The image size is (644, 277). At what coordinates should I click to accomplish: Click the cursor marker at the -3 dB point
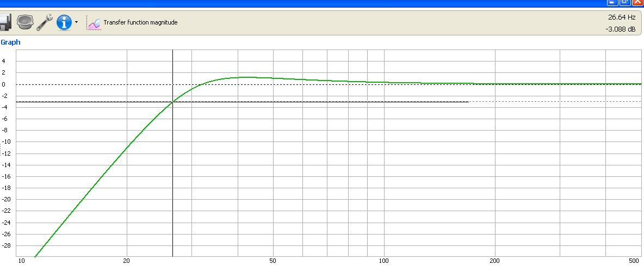172,102
